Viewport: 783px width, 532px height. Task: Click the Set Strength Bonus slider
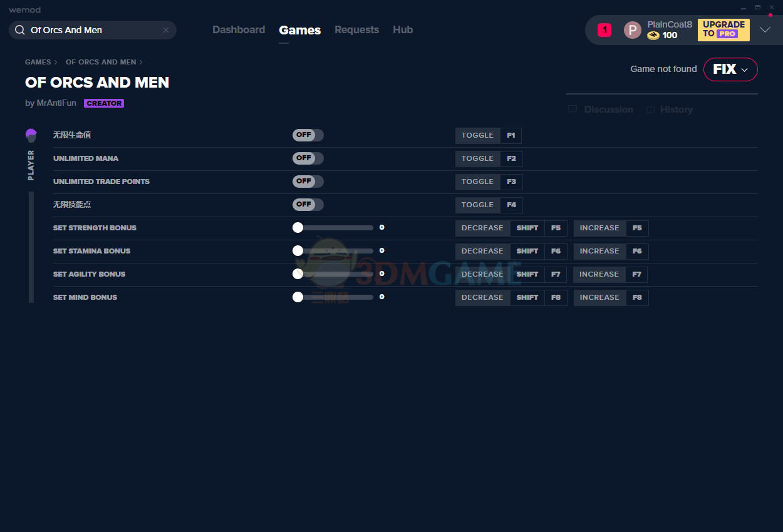[x=333, y=228]
